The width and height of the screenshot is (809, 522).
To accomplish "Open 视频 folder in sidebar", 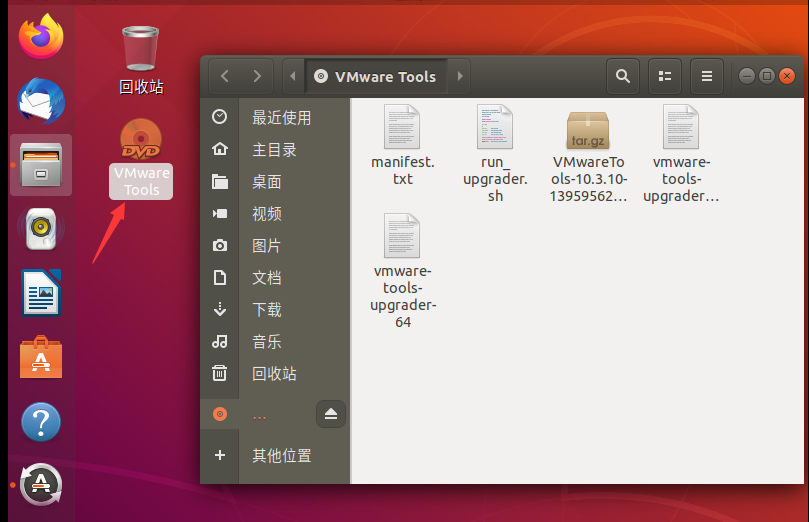I will 275,214.
